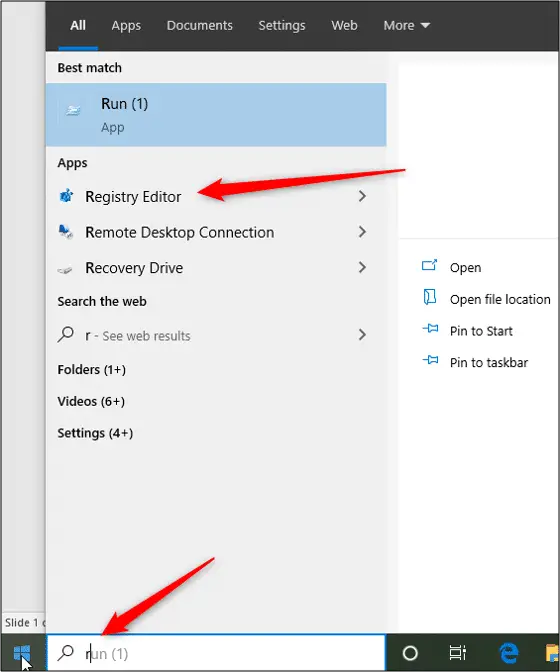560x672 pixels.
Task: Open Registry Editor from Apps results
Action: point(216,196)
